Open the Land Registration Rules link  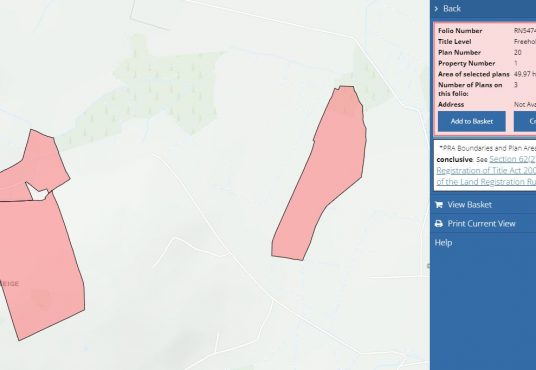[x=486, y=182]
